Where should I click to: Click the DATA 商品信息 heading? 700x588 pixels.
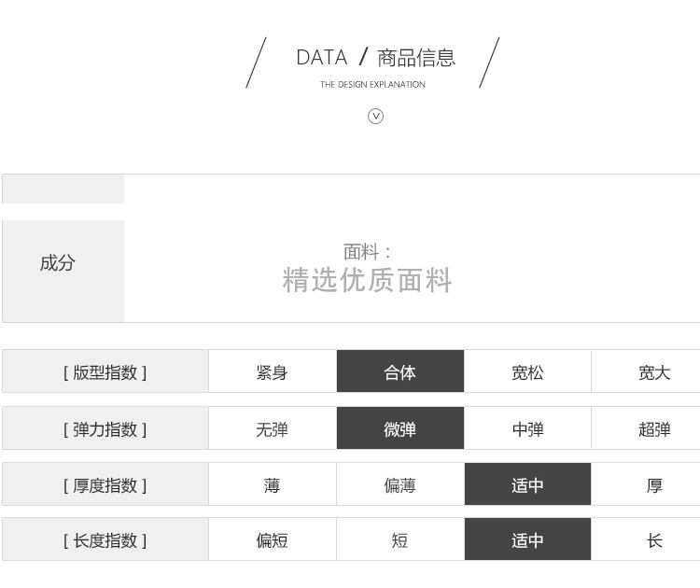pyautogui.click(x=375, y=58)
